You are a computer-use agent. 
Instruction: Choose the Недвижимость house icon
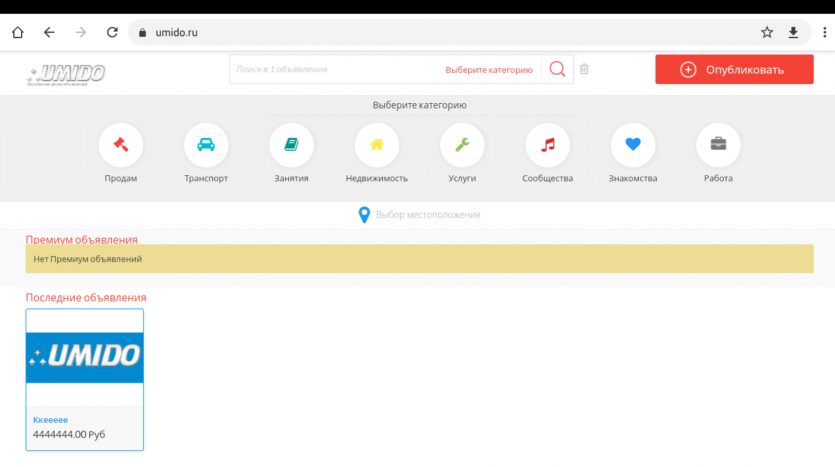[377, 144]
